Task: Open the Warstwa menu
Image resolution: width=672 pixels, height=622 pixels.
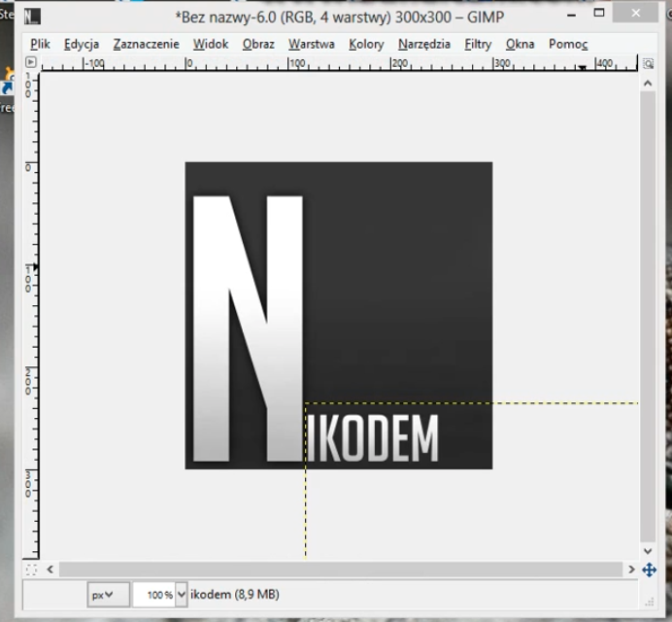Action: coord(311,44)
